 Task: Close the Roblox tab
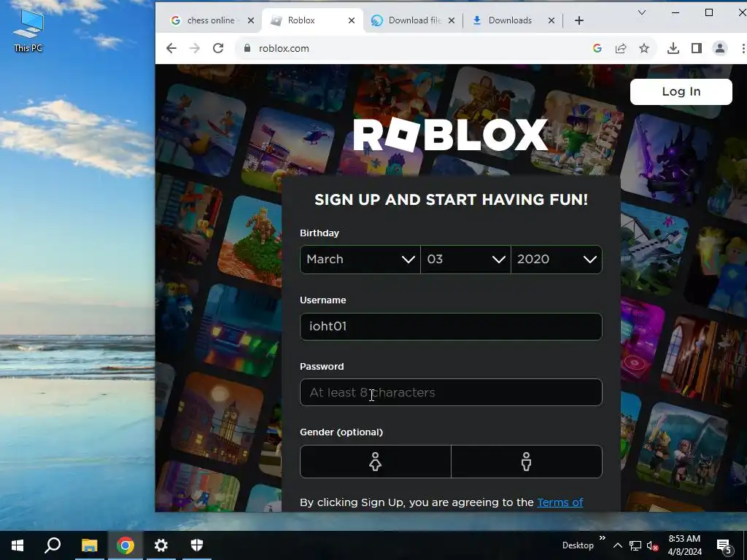(352, 20)
